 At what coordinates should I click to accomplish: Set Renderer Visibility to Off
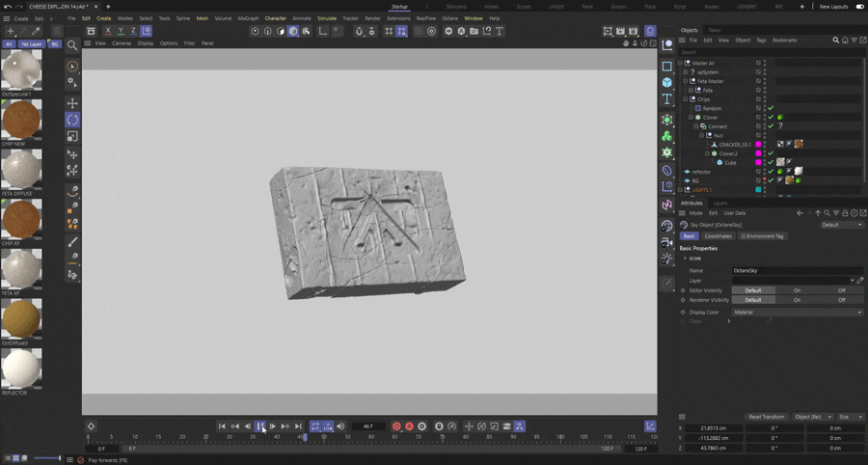pos(841,300)
